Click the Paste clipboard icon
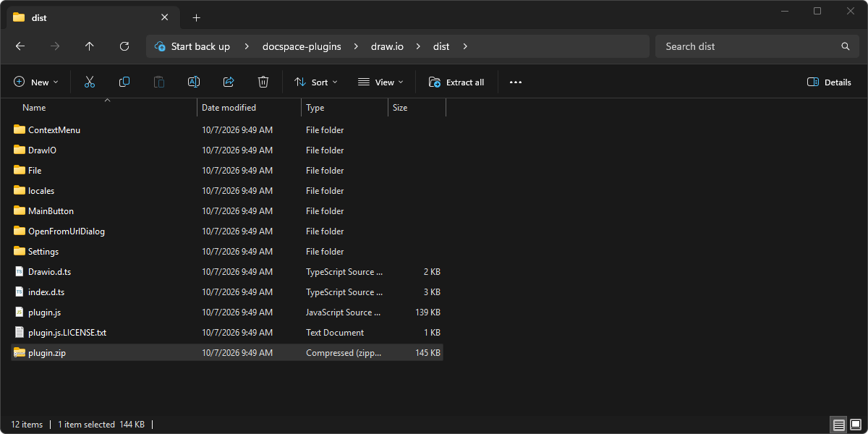868x434 pixels. click(159, 82)
